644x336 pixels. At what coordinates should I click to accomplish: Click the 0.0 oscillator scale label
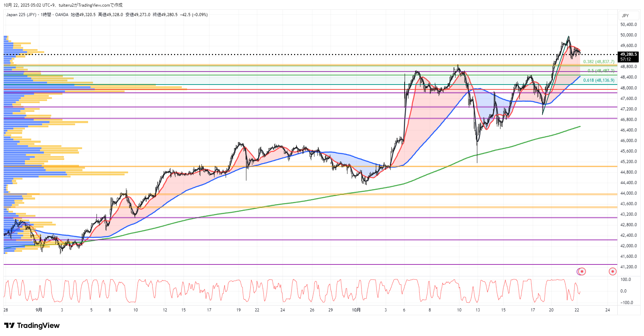[623, 291]
